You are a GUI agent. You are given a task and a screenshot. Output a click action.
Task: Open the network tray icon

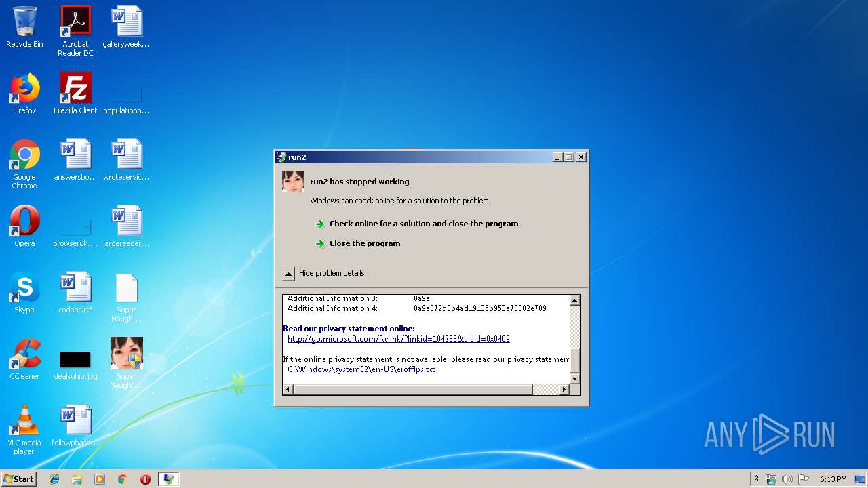[x=771, y=479]
